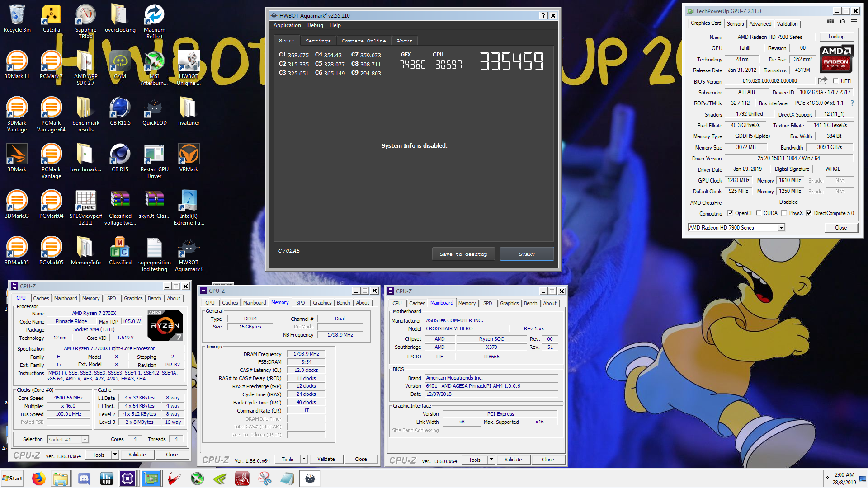Image resolution: width=868 pixels, height=488 pixels.
Task: Switch to Caches tab in the CPU tab CPU-Z window
Action: tap(41, 298)
